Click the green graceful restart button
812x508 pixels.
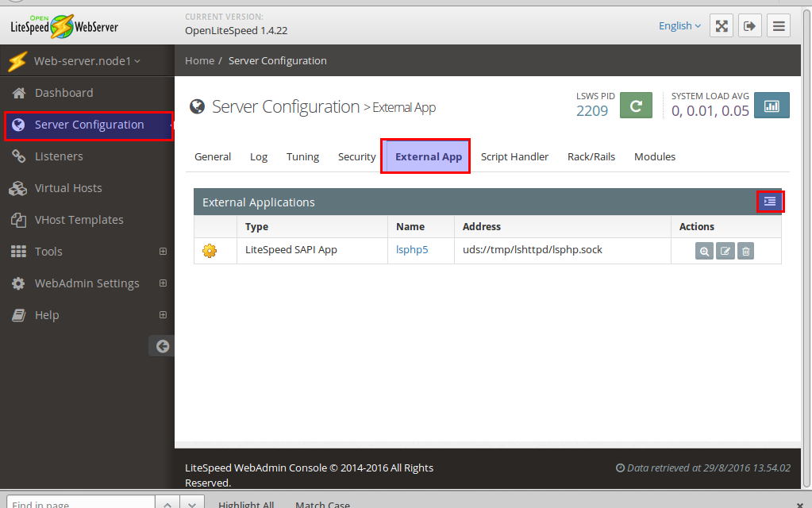click(x=636, y=106)
